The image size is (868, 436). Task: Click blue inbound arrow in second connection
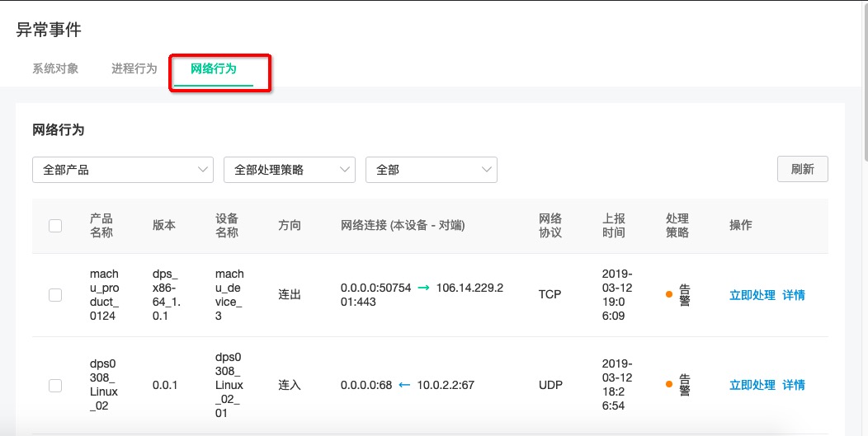404,385
